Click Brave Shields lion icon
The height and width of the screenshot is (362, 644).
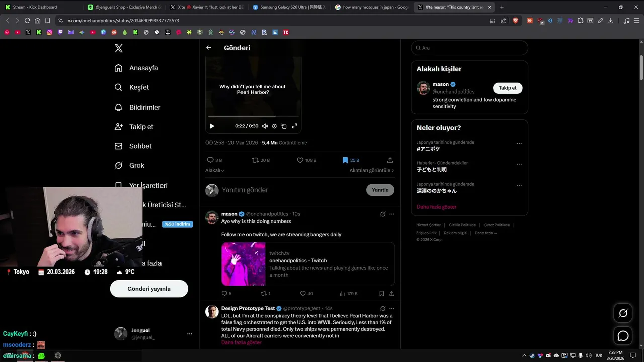[x=515, y=21]
